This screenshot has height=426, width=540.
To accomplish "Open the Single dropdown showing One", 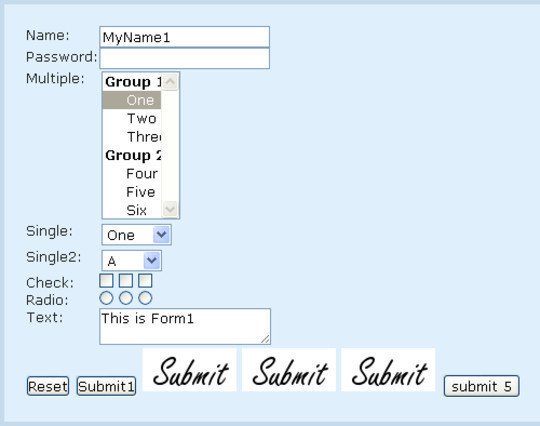I will [137, 235].
